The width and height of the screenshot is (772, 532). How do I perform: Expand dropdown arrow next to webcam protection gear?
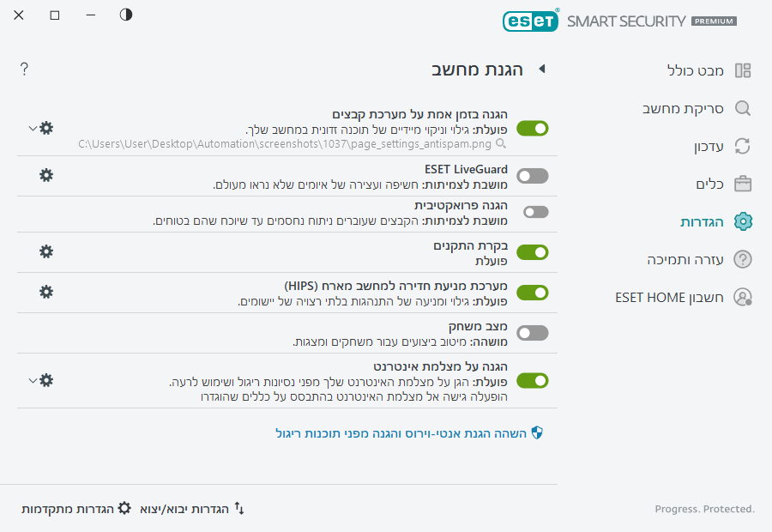coord(33,380)
